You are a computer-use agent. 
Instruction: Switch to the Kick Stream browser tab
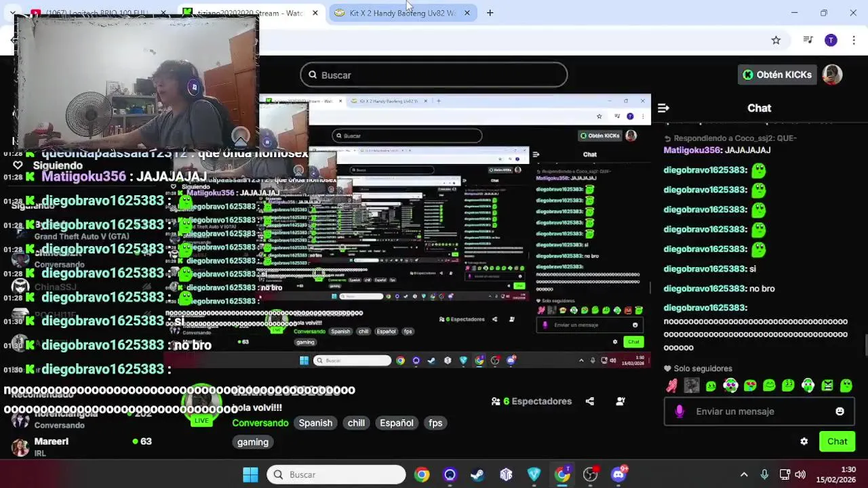[x=251, y=13]
